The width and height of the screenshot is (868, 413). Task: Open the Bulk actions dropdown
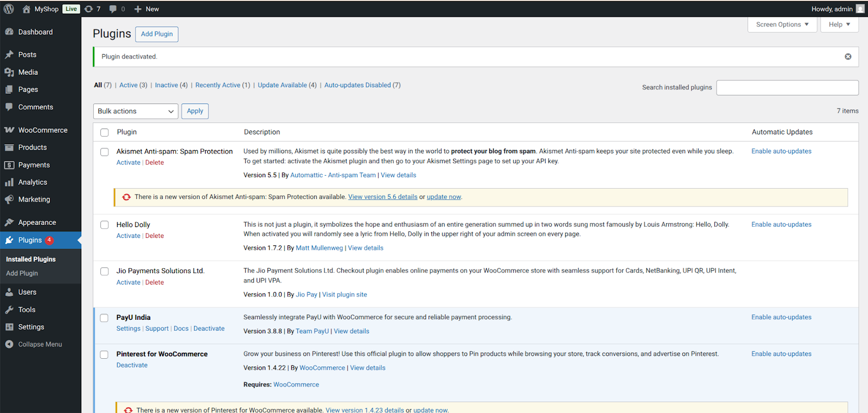[136, 111]
